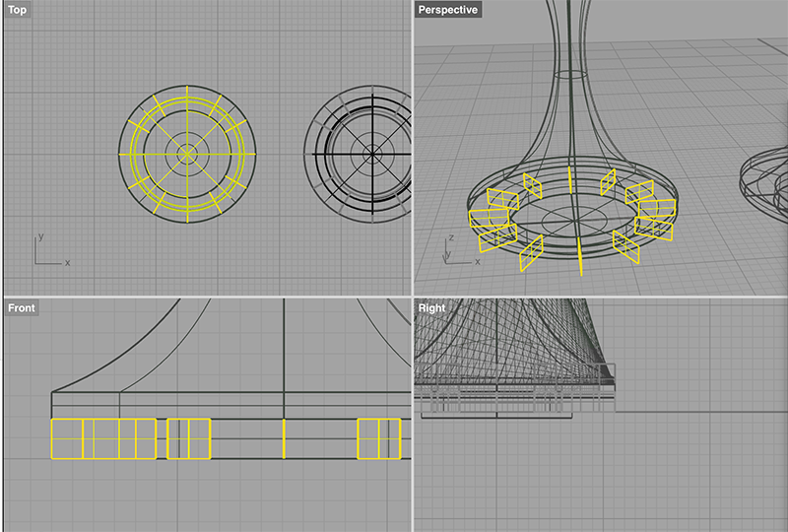Click the axis icon in the Perspective viewport
Screen dimensions: 788x532
(x=462, y=250)
